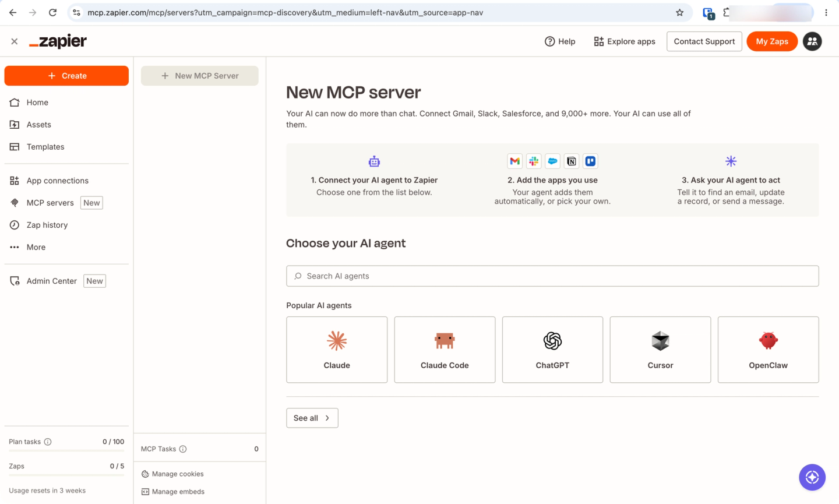The height and width of the screenshot is (504, 839).
Task: Open Explore apps
Action: coord(625,41)
